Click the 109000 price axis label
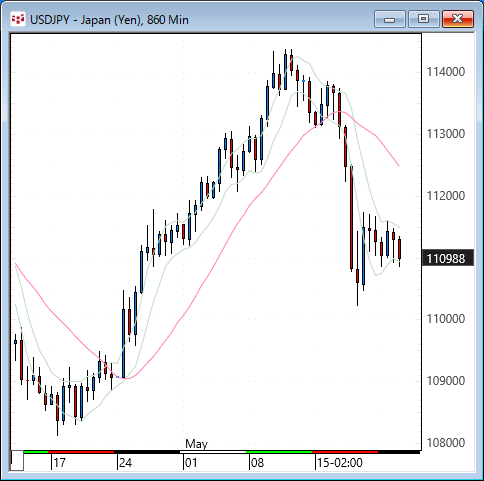 pyautogui.click(x=446, y=381)
